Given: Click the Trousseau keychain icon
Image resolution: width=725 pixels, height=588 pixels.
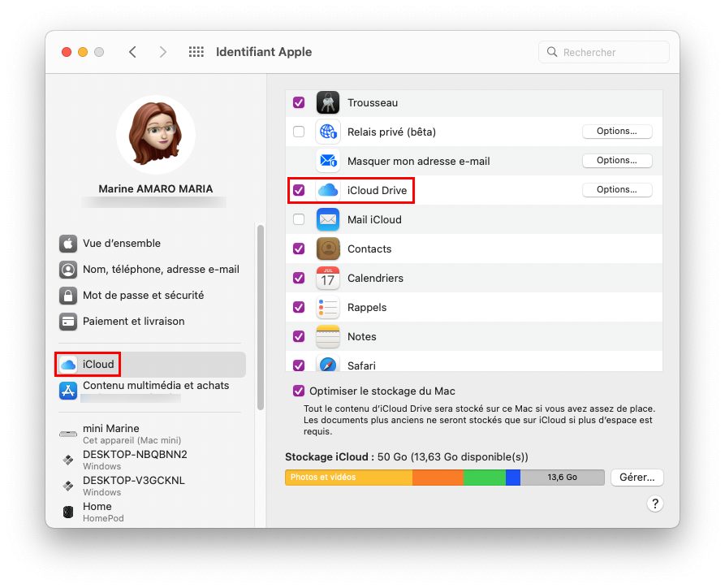Looking at the screenshot, I should click(327, 103).
